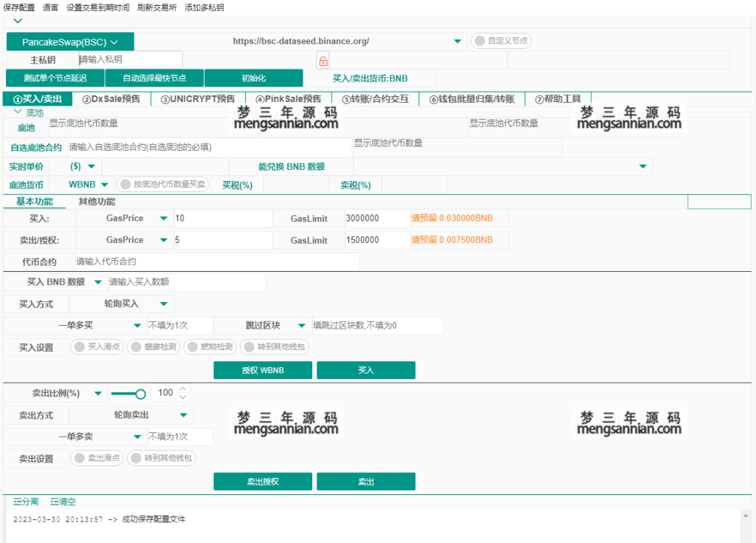Image resolution: width=756 pixels, height=543 pixels.
Task: Decrease the sell ratio stepper down arrow
Action: (x=183, y=397)
